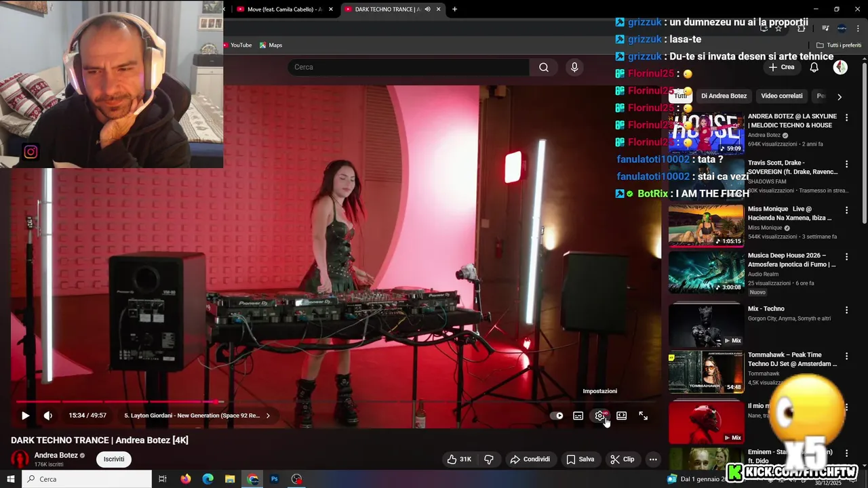Open Chrome extensions puzzle icon
This screenshot has width=868, height=488.
pos(802,28)
